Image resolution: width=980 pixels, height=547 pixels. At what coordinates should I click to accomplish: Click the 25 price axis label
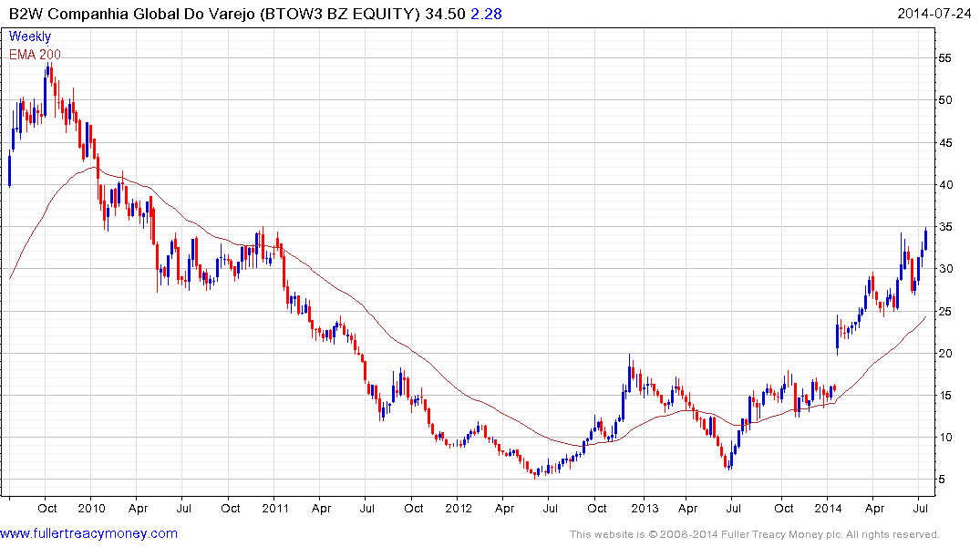(945, 311)
